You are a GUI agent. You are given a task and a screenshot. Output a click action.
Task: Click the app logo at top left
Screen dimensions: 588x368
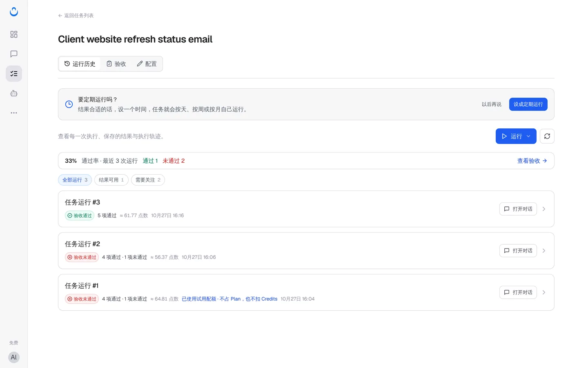(x=14, y=12)
